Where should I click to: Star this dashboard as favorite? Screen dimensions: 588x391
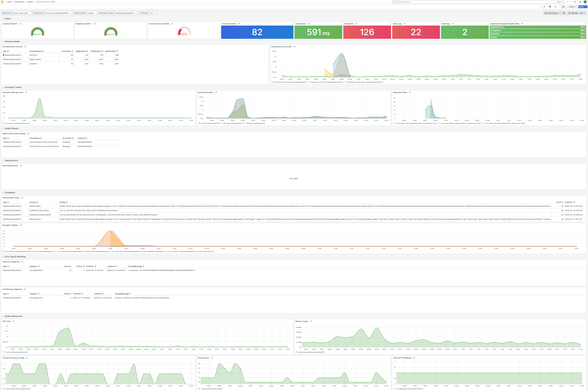pos(544,7)
